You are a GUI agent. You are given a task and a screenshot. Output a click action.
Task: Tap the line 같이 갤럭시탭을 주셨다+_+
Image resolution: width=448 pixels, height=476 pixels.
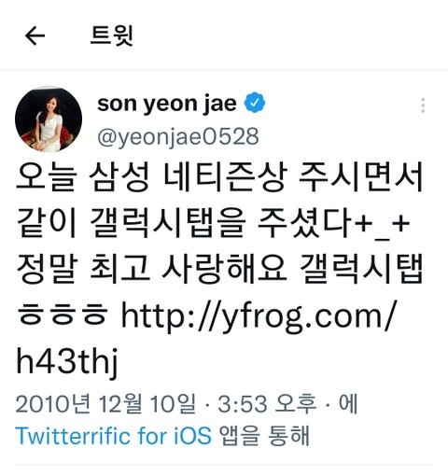[213, 223]
